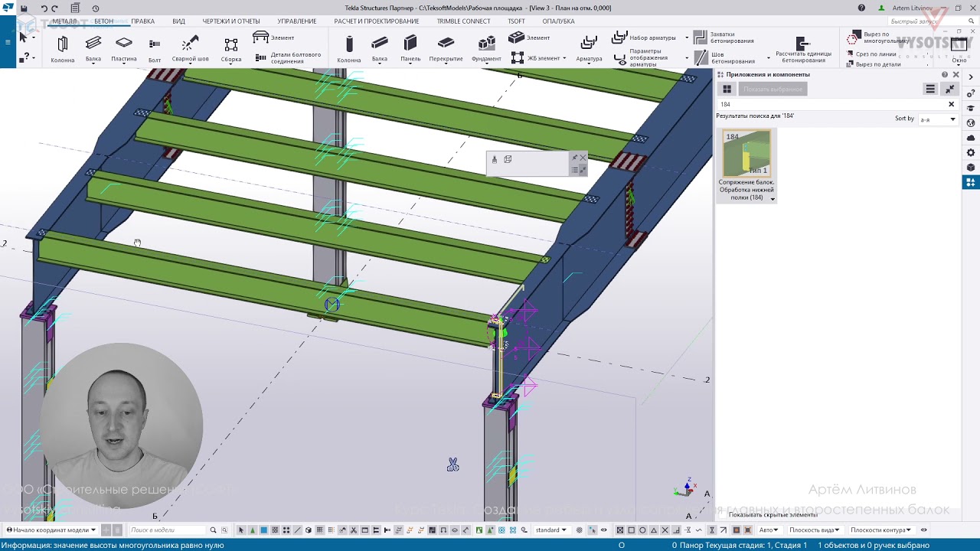The height and width of the screenshot is (551, 980).
Task: Choose the concrete Panel tool (Панель)
Action: click(x=410, y=48)
